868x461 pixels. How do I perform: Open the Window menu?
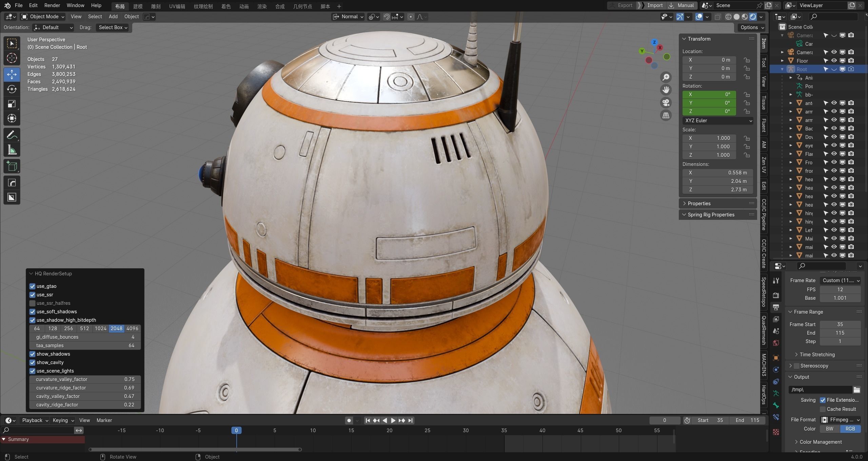pos(75,5)
